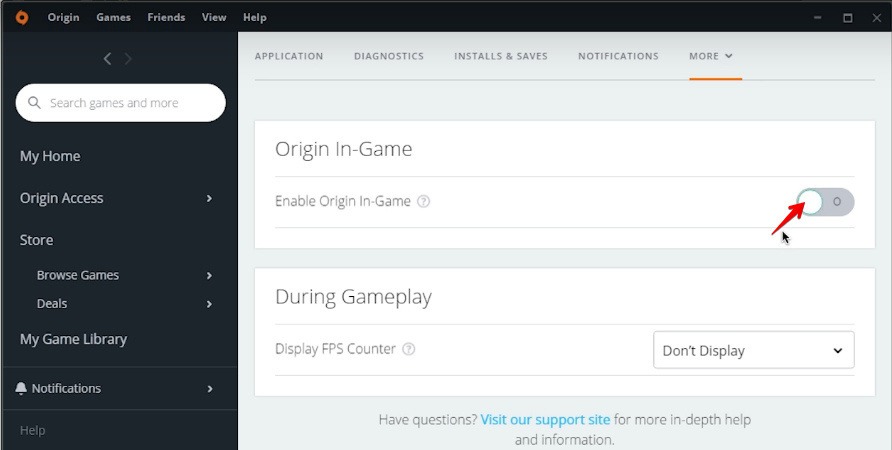Open help icon beside Enable Origin In-Game
Screen dimensions: 892x450
tap(423, 201)
